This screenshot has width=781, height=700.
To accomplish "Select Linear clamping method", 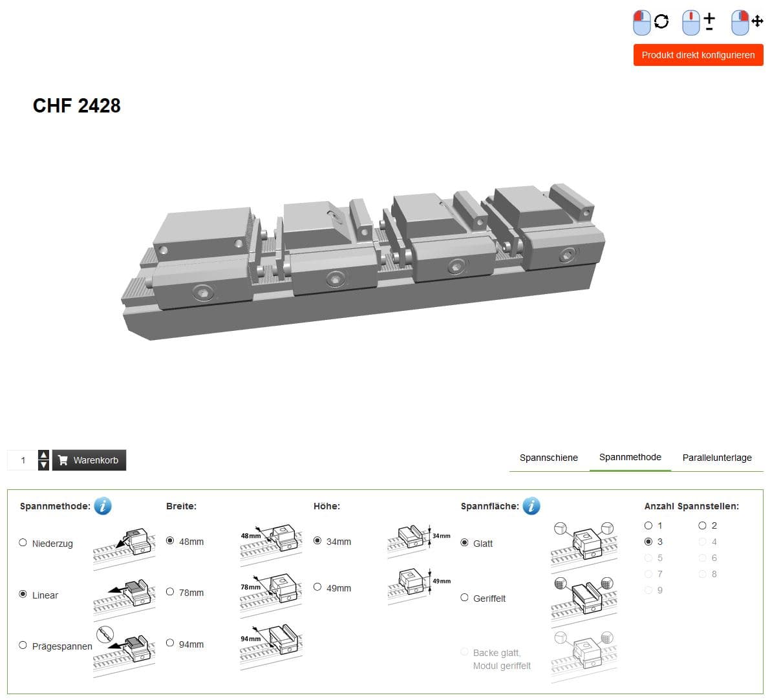I will (x=23, y=594).
